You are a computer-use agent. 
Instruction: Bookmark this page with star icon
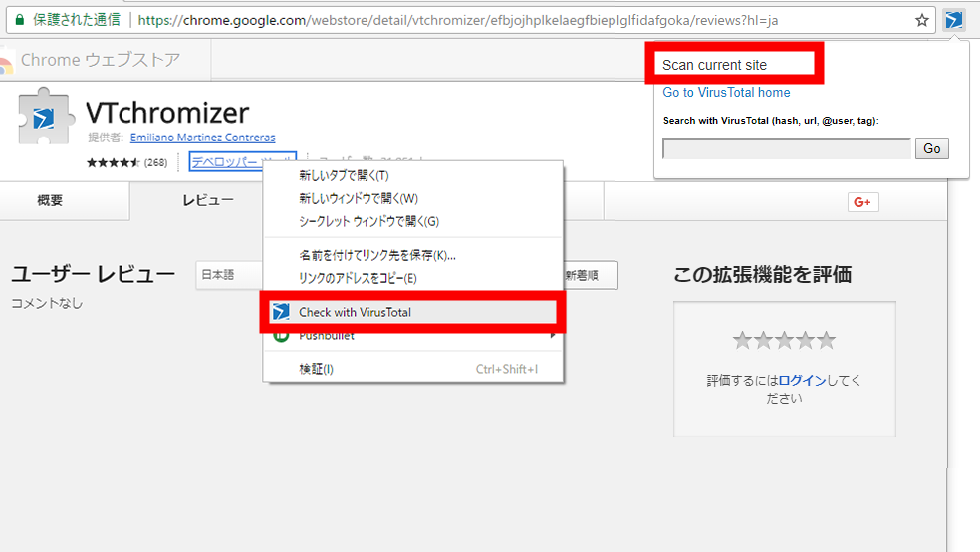[x=922, y=19]
